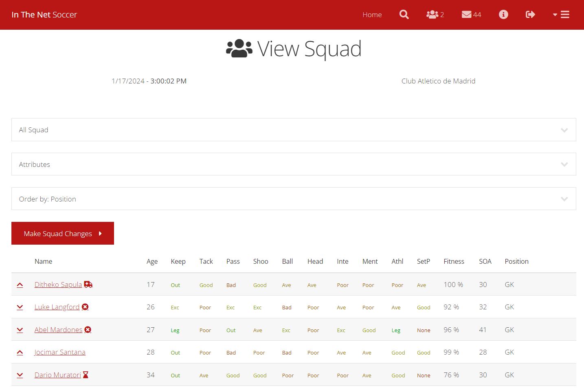Click the Athl column header
This screenshot has height=392, width=584.
coord(397,261)
